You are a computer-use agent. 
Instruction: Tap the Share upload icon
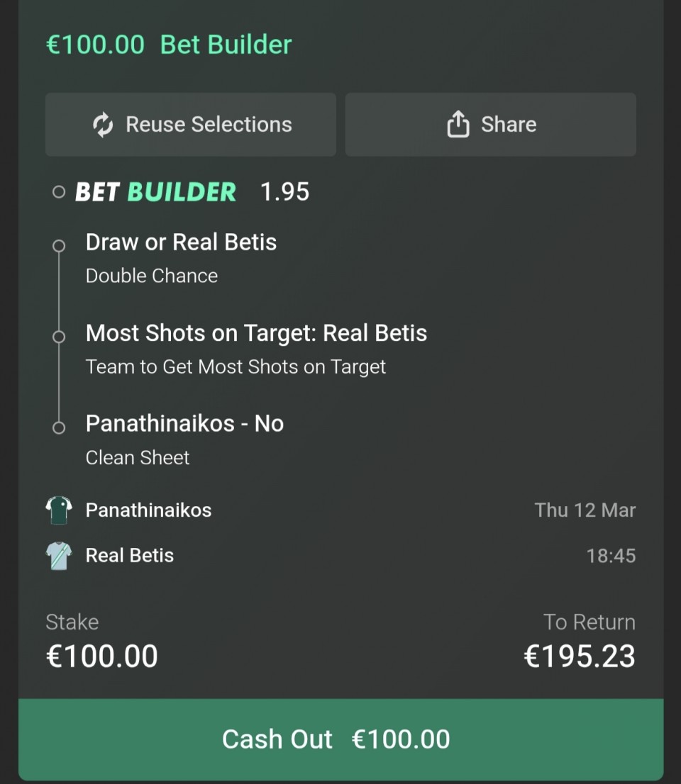tap(458, 125)
